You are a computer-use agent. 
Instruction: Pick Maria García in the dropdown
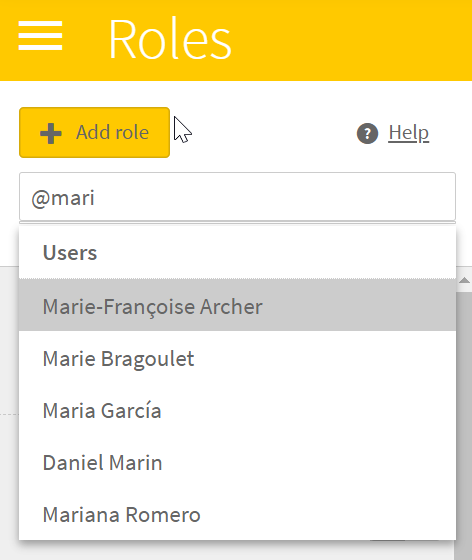point(237,410)
